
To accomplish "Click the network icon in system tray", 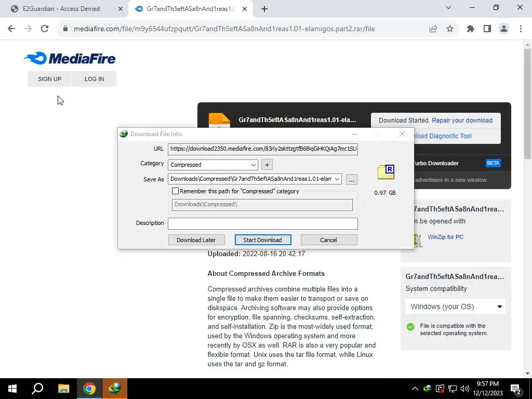I will click(x=453, y=389).
